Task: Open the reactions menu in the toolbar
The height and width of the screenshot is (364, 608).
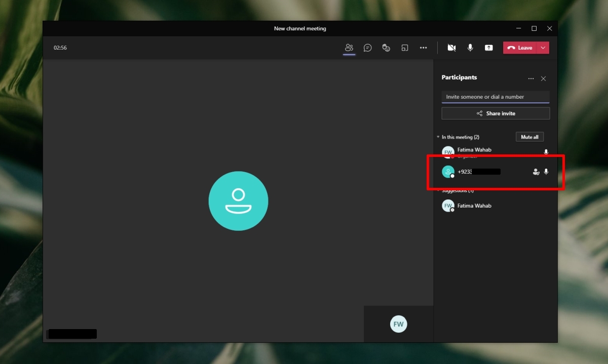Action: 386,48
